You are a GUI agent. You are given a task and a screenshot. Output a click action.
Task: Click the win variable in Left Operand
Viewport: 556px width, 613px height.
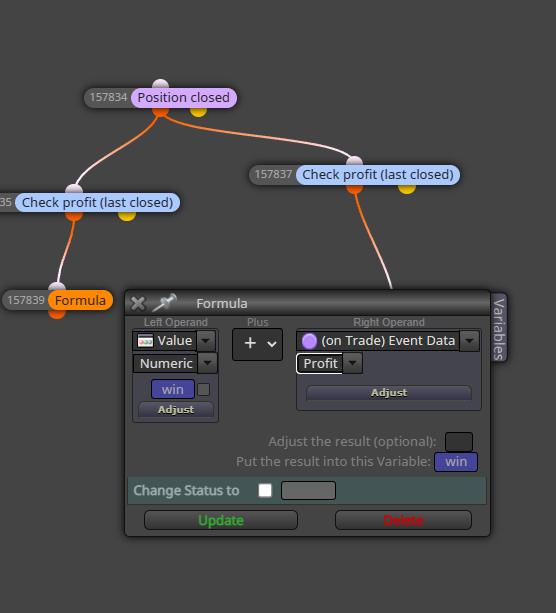173,389
